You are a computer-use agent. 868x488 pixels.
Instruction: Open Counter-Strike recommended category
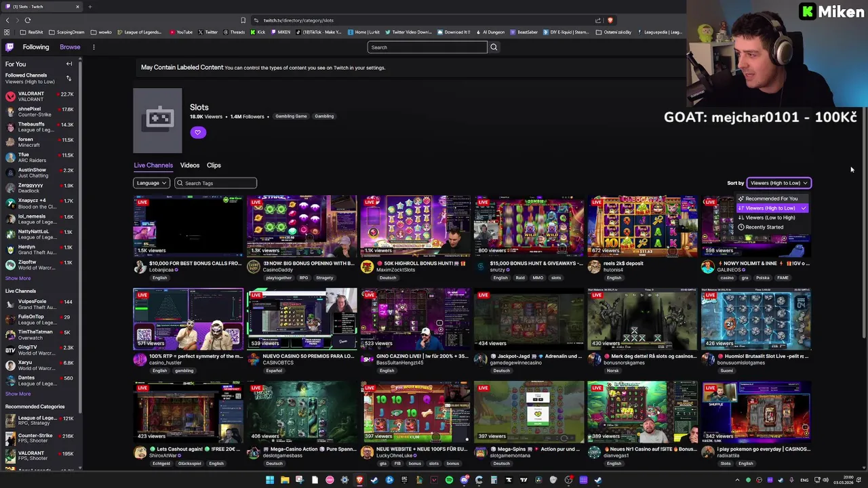[x=39, y=438]
